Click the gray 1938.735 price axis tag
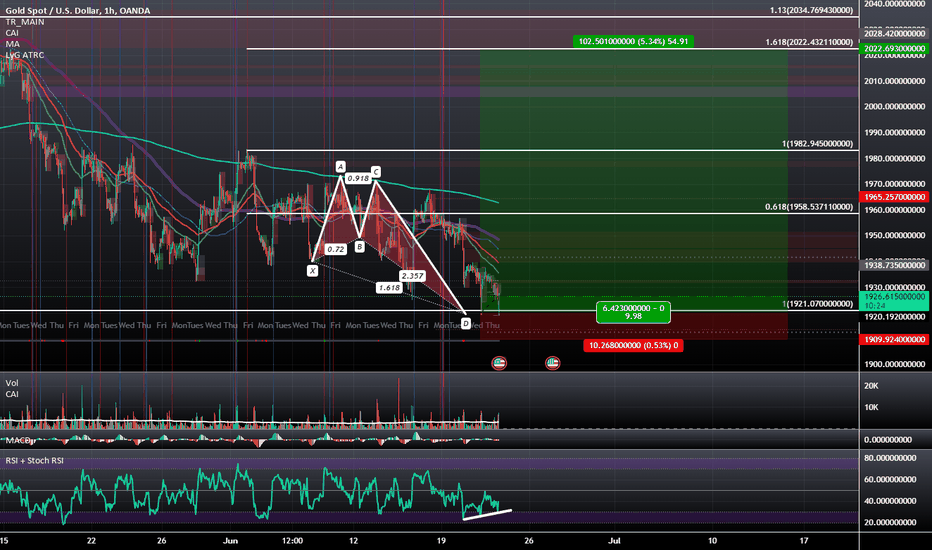Image resolution: width=932 pixels, height=550 pixels. click(894, 265)
